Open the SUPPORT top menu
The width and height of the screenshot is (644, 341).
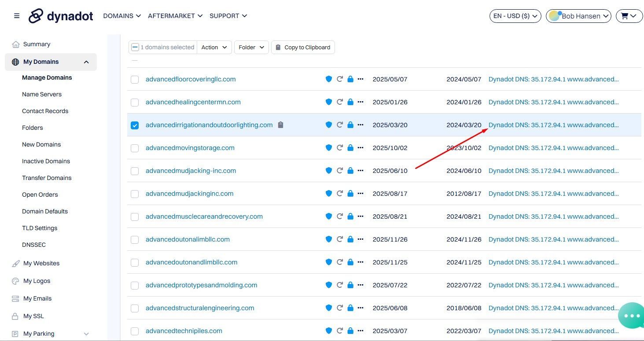[228, 16]
